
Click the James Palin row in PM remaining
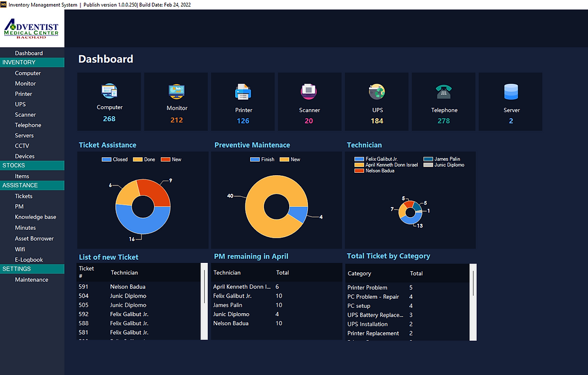277,305
